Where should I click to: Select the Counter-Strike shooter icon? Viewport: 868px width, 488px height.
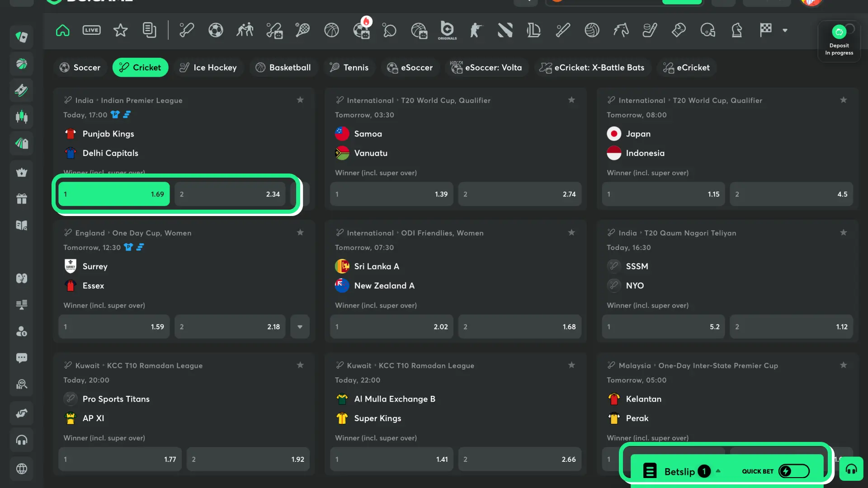476,30
